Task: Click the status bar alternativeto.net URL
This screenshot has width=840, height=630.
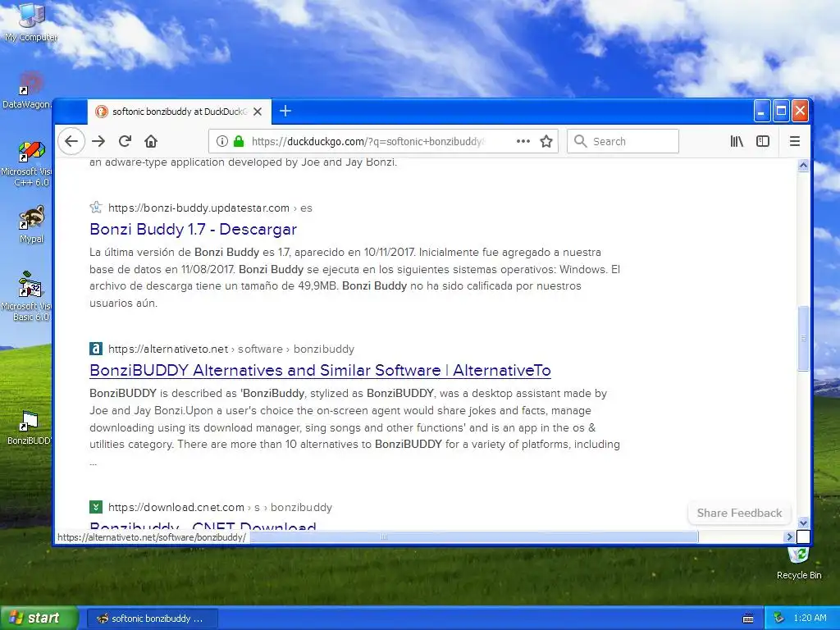Action: 152,537
